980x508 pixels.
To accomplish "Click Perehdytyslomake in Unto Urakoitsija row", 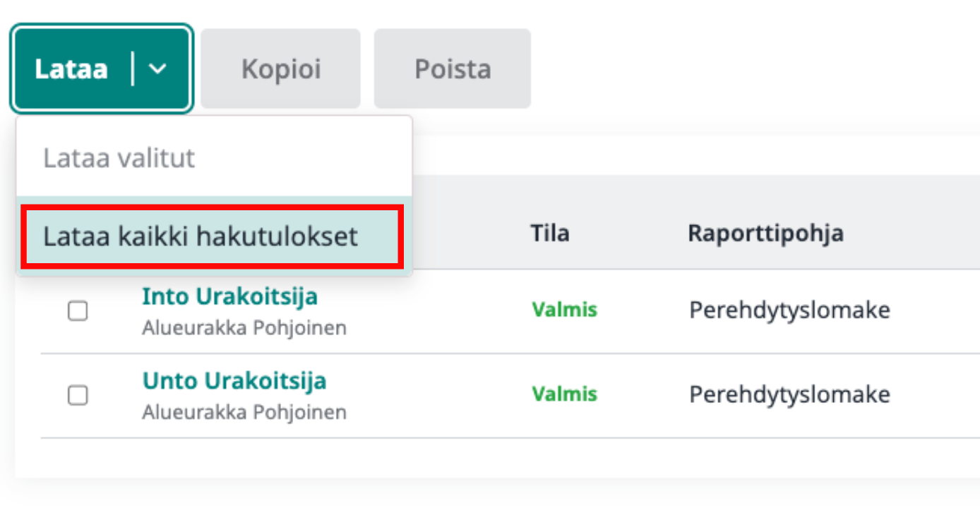I will coord(789,394).
